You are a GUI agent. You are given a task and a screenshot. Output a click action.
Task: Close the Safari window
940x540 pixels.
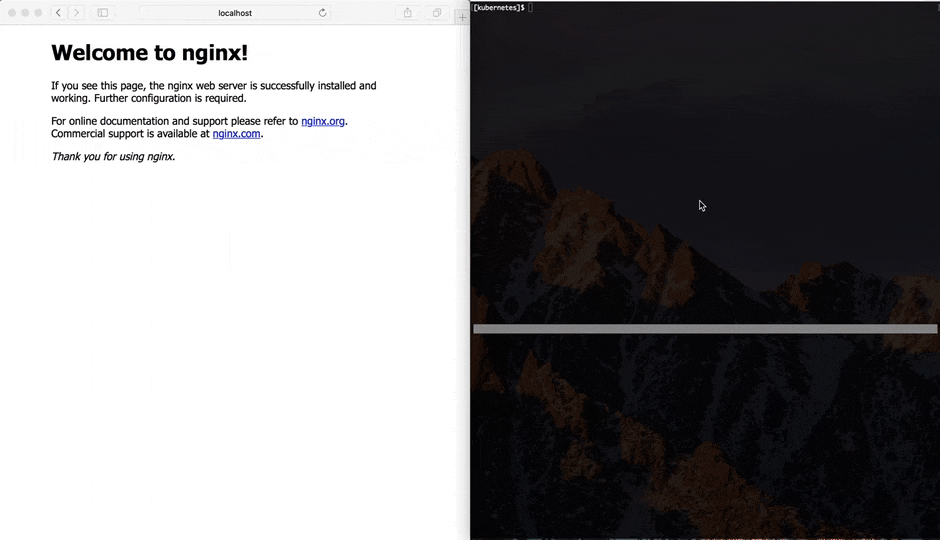pyautogui.click(x=12, y=13)
